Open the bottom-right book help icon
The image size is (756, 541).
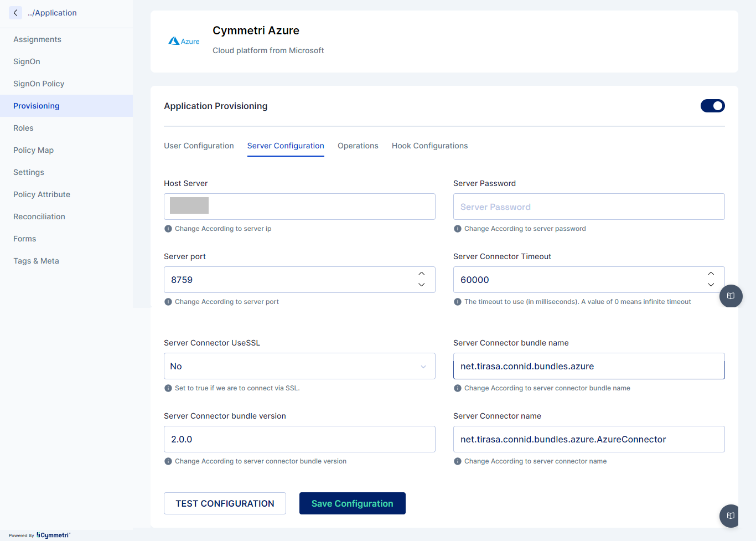[731, 516]
